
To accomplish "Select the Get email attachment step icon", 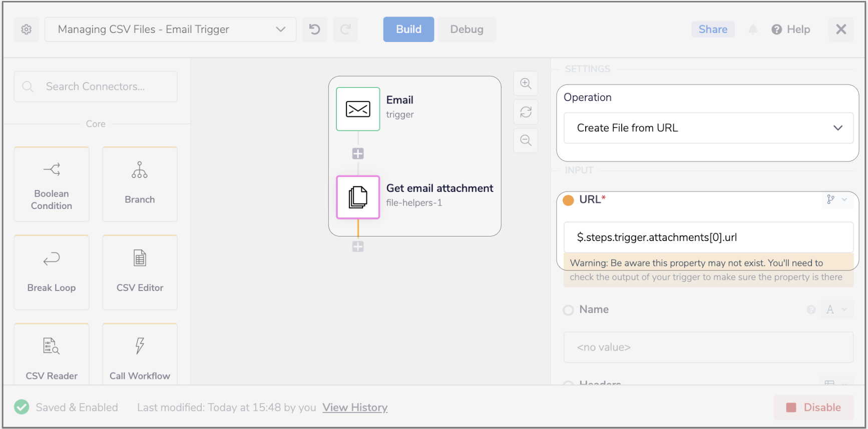I will coord(358,197).
